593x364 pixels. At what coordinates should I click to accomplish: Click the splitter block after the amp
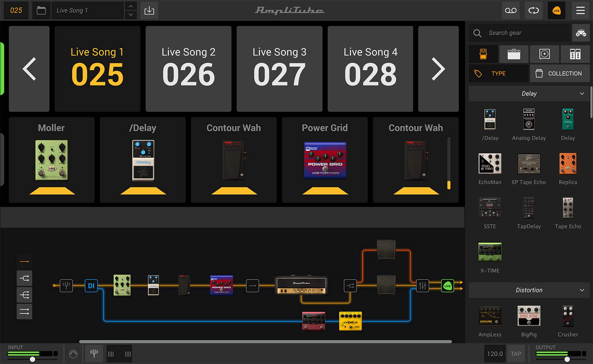coord(351,285)
